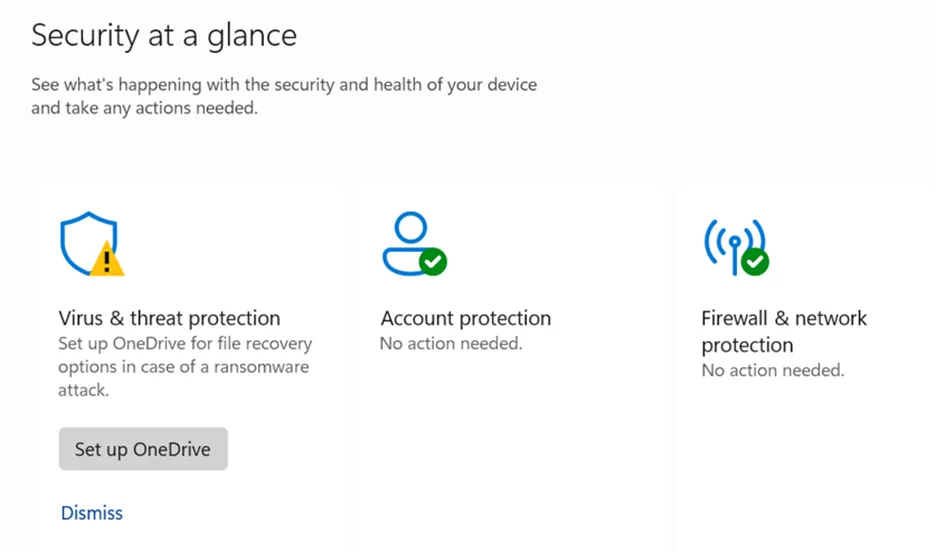The height and width of the screenshot is (552, 936).
Task: Click the Security at a glance heading
Action: pyautogui.click(x=164, y=36)
